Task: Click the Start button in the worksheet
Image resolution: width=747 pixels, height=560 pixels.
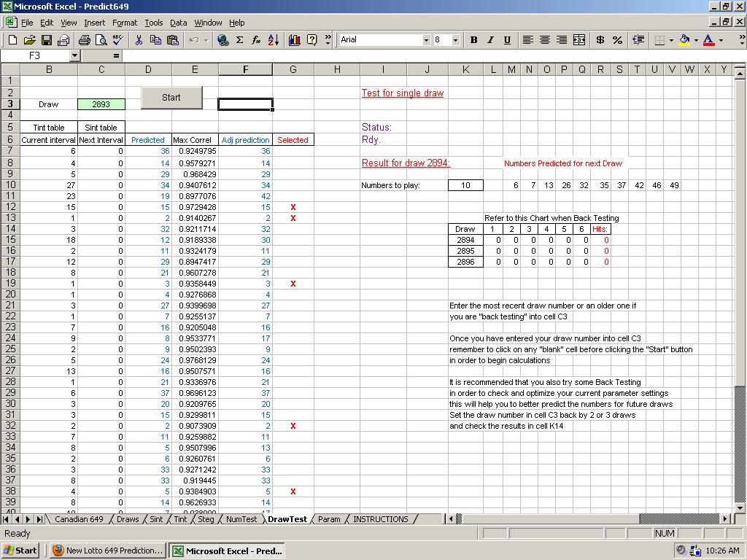Action: (x=171, y=98)
